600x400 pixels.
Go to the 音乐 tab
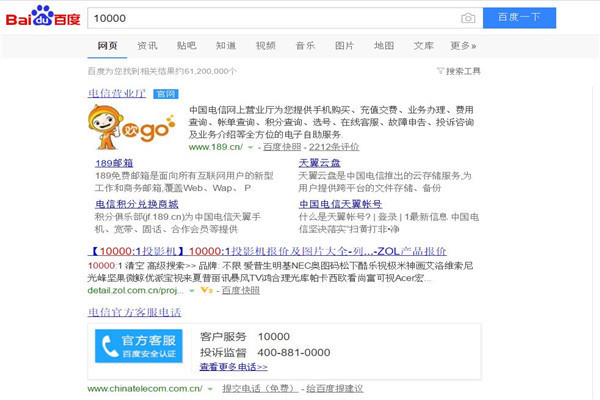pyautogui.click(x=305, y=46)
